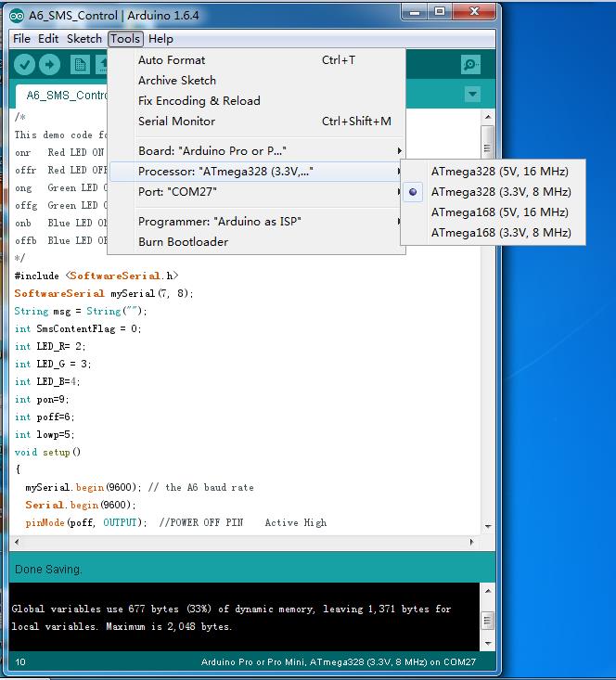The height and width of the screenshot is (680, 616).
Task: Click the 'Done Saving.' status message
Action: (x=48, y=569)
